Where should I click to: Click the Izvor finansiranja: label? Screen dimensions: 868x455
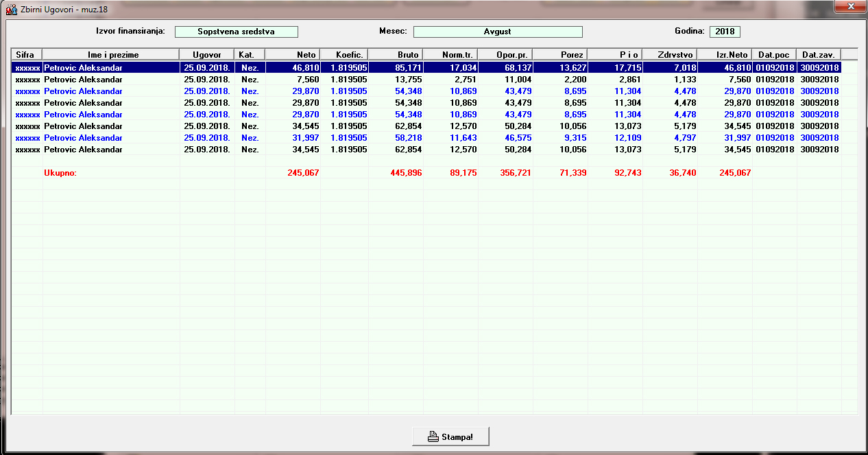[x=130, y=31]
